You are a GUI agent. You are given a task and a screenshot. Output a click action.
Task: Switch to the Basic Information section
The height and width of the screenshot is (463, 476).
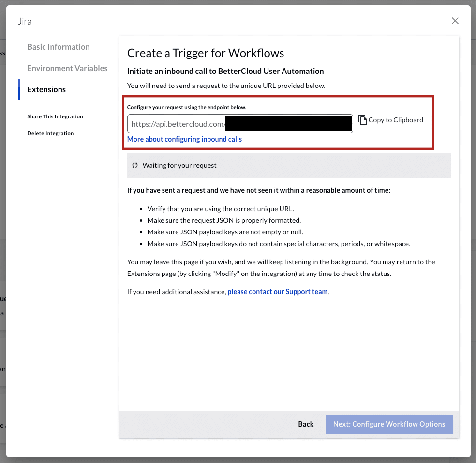[59, 47]
